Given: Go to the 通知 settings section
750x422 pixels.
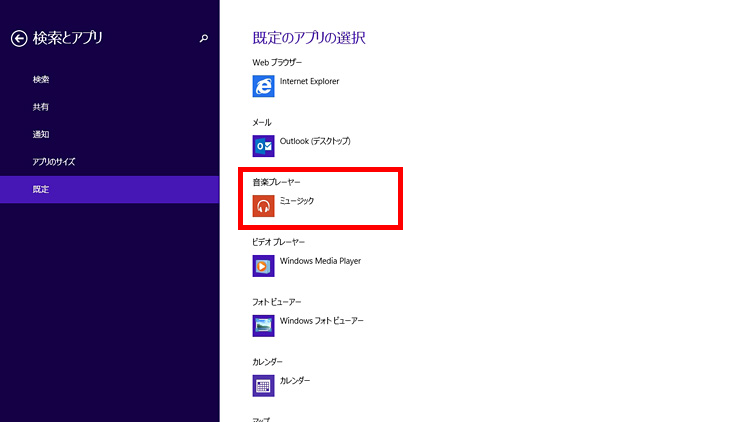Looking at the screenshot, I should (x=41, y=134).
